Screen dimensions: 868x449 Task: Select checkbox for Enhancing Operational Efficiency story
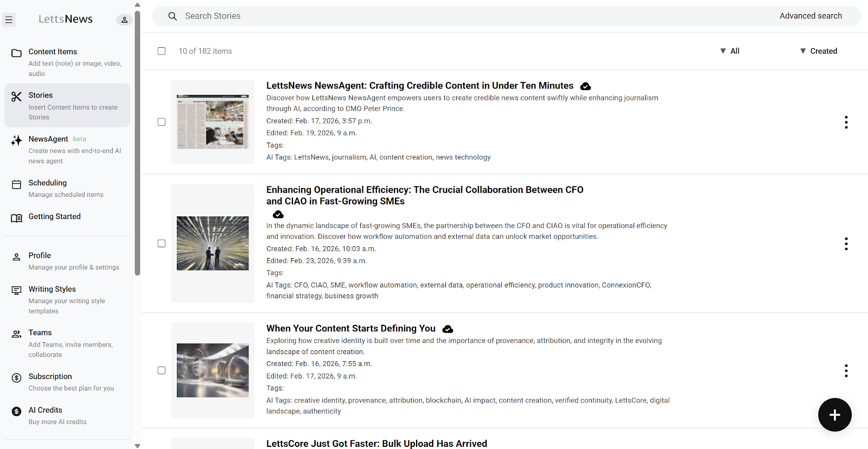point(162,243)
